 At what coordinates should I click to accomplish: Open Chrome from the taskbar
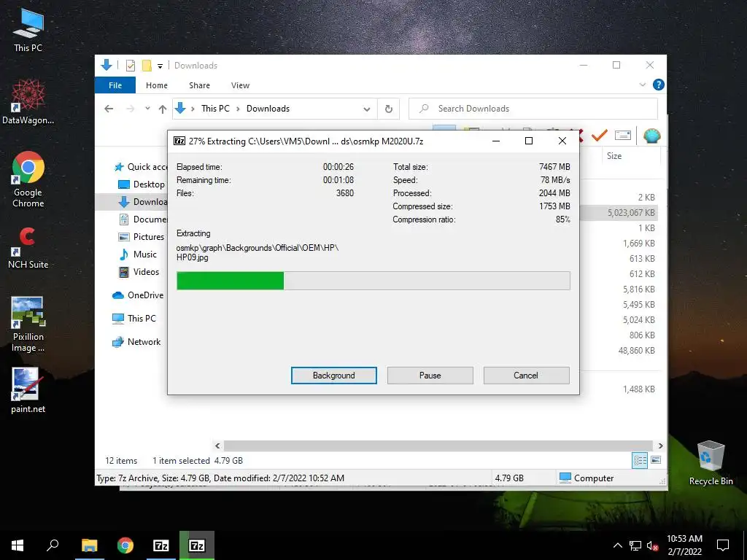point(125,545)
